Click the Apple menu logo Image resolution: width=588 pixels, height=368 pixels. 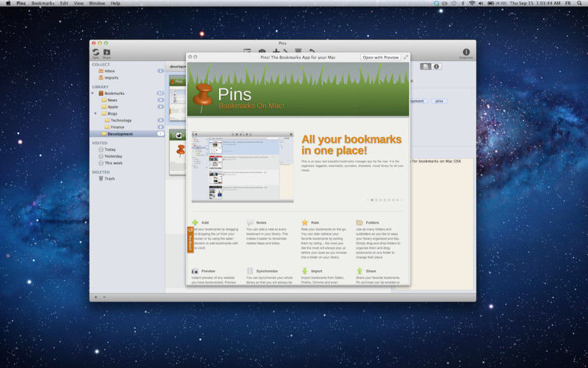(8, 3)
